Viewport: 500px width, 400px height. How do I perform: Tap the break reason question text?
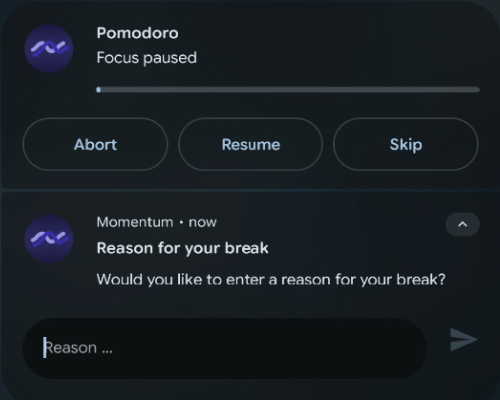click(271, 279)
